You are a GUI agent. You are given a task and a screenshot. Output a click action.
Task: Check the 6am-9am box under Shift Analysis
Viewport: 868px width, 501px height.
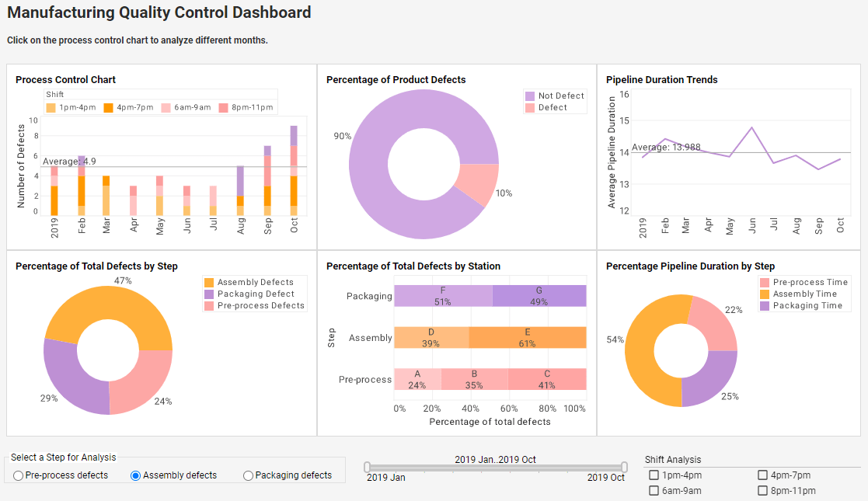click(654, 490)
